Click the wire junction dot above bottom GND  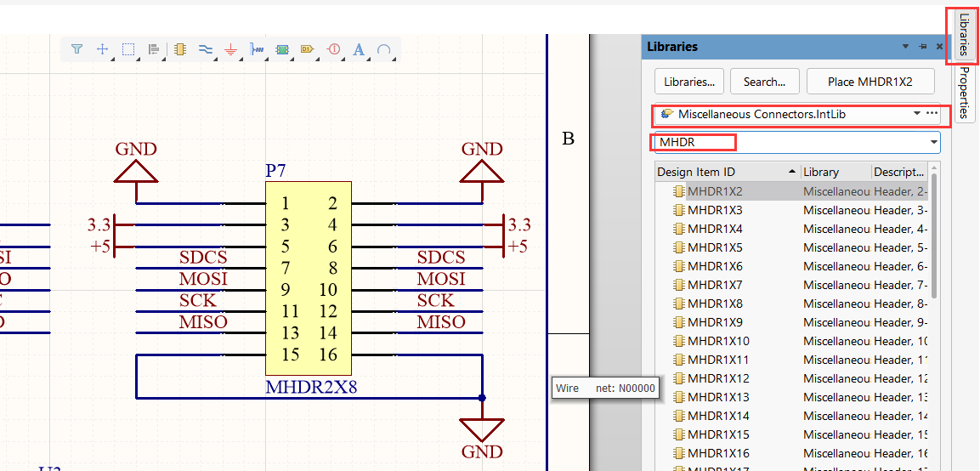pos(482,398)
